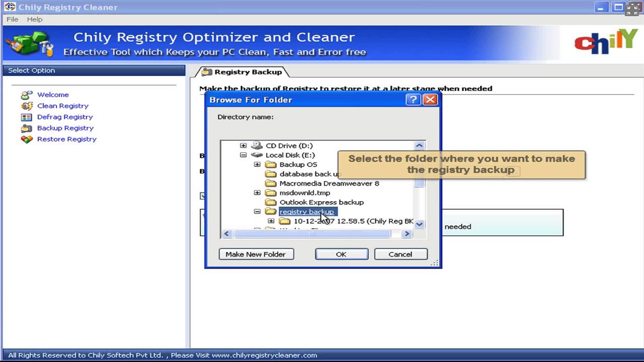Image resolution: width=644 pixels, height=362 pixels.
Task: Click the Clean Registry broom icon
Action: 27,106
